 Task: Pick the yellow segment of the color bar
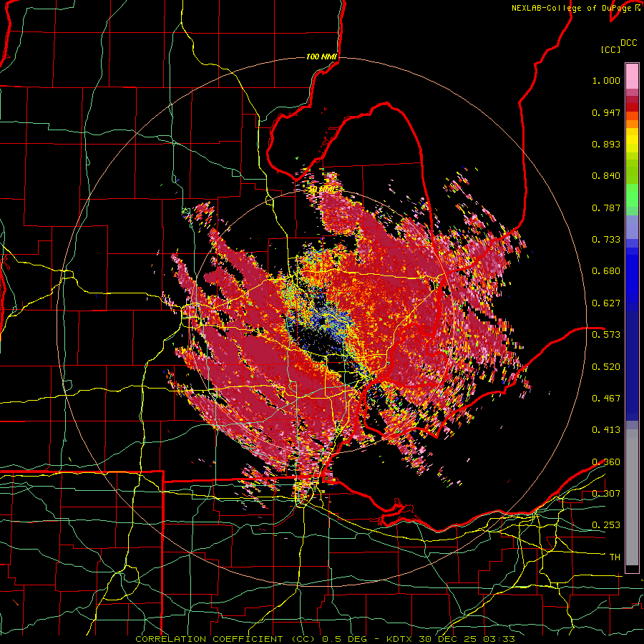click(632, 140)
